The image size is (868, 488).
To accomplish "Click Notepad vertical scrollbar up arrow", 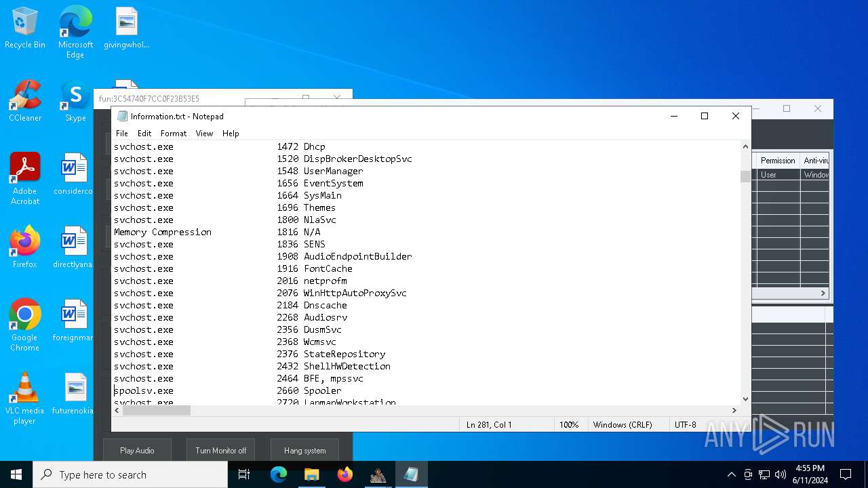I will [746, 146].
